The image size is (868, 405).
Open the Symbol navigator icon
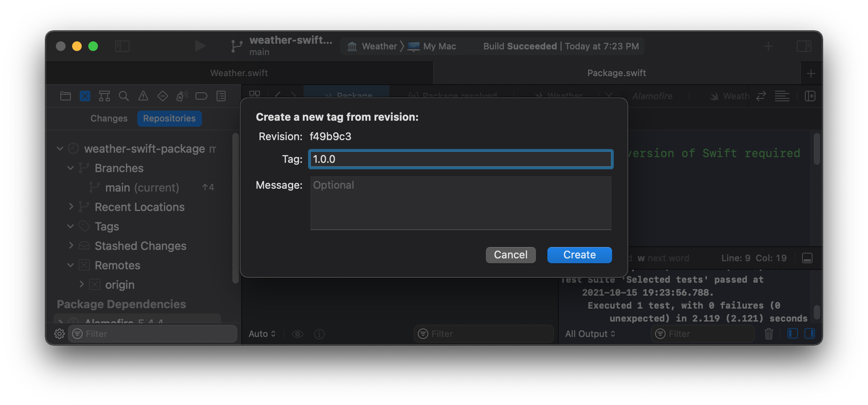(104, 96)
